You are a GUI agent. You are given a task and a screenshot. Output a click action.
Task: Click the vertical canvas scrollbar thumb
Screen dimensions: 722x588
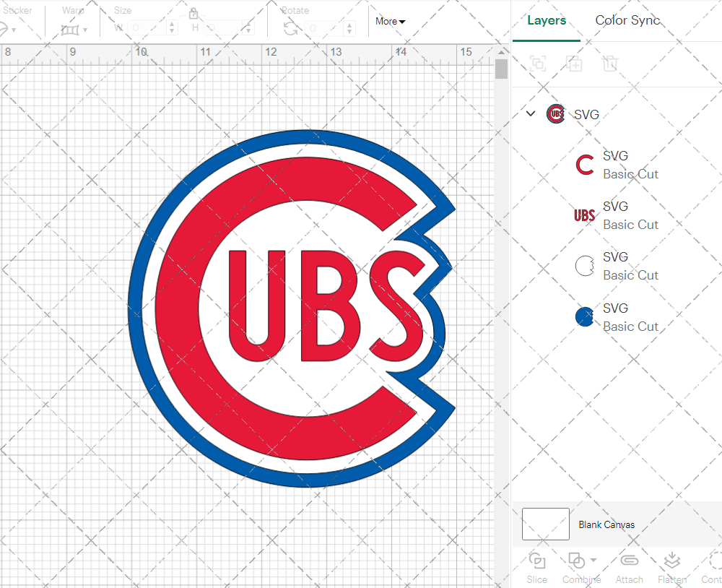pyautogui.click(x=502, y=69)
